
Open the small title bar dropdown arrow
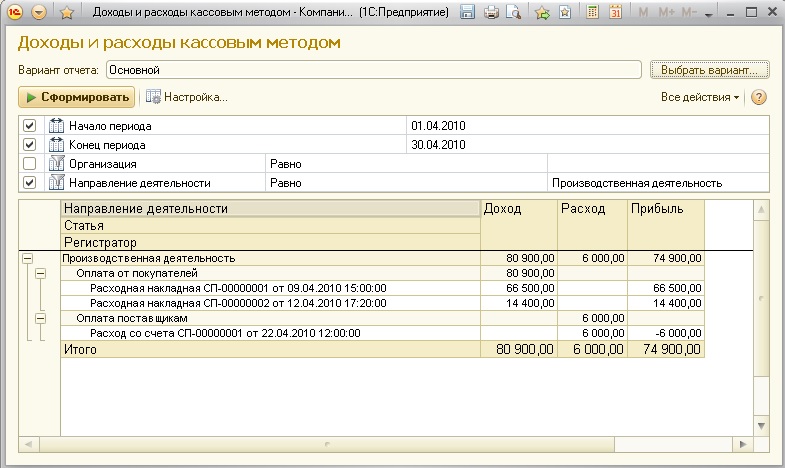[x=708, y=15]
